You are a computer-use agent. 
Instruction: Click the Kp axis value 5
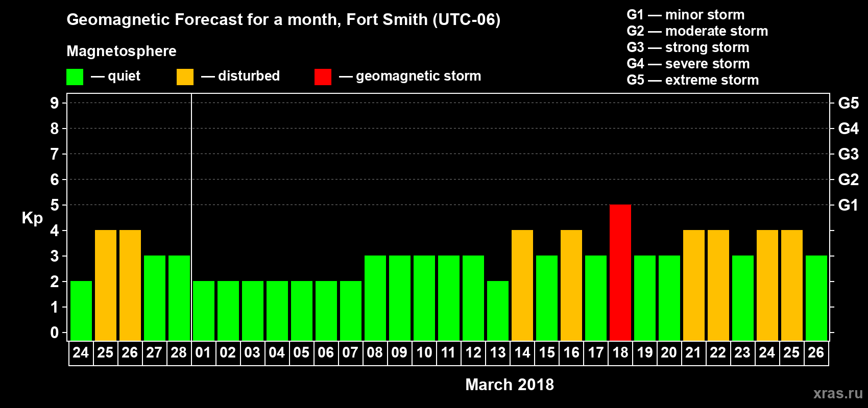[x=55, y=205]
